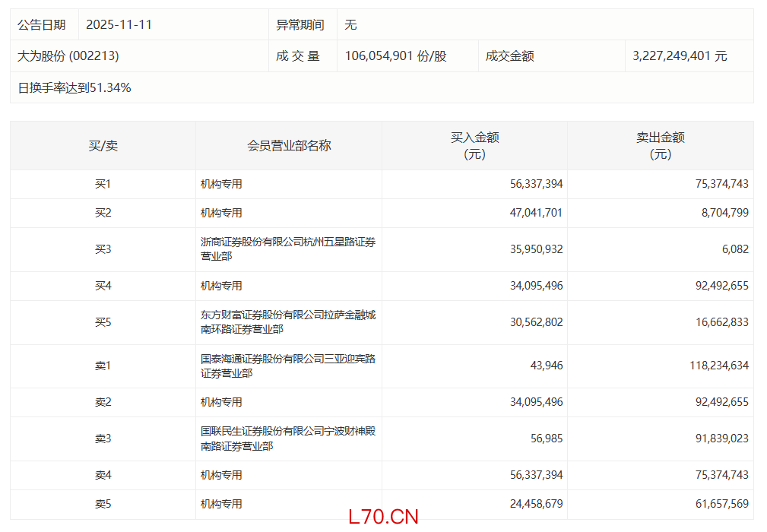
Task: Select the turnover amount 3,227,249,401 元
Action: (x=680, y=56)
